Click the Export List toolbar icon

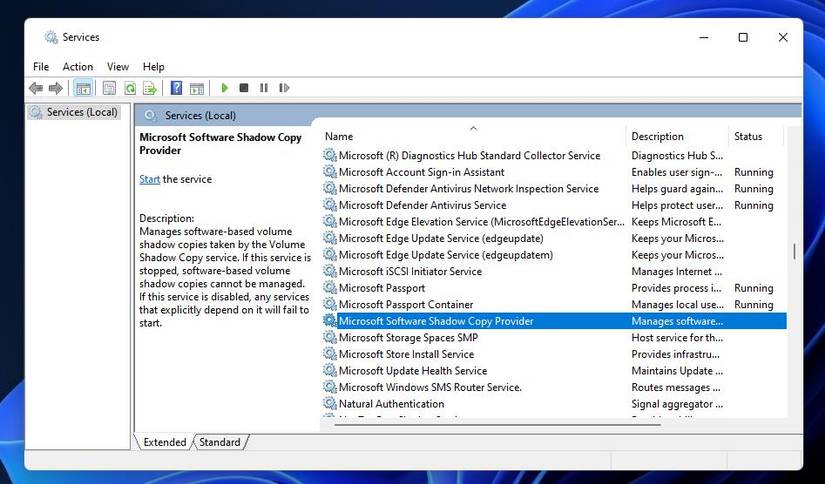point(150,88)
